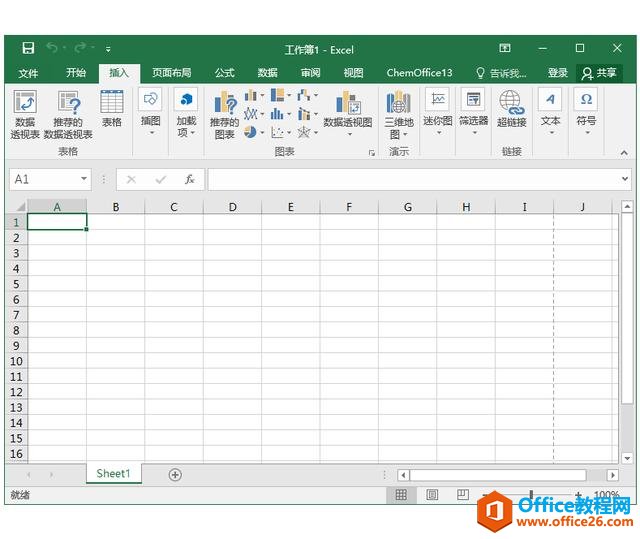Open the Customize Quick Access Toolbar arrow
640x539 pixels.
click(108, 49)
